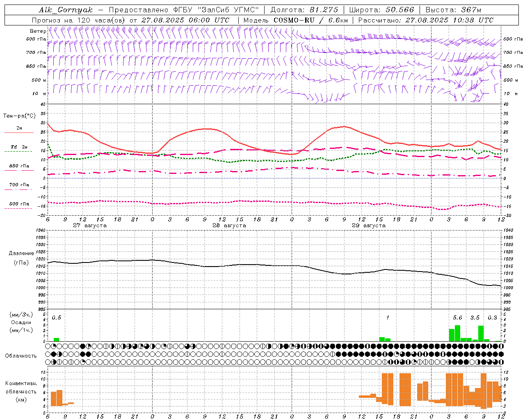
Task: Click the Давление axis label
Action: pos(21,253)
